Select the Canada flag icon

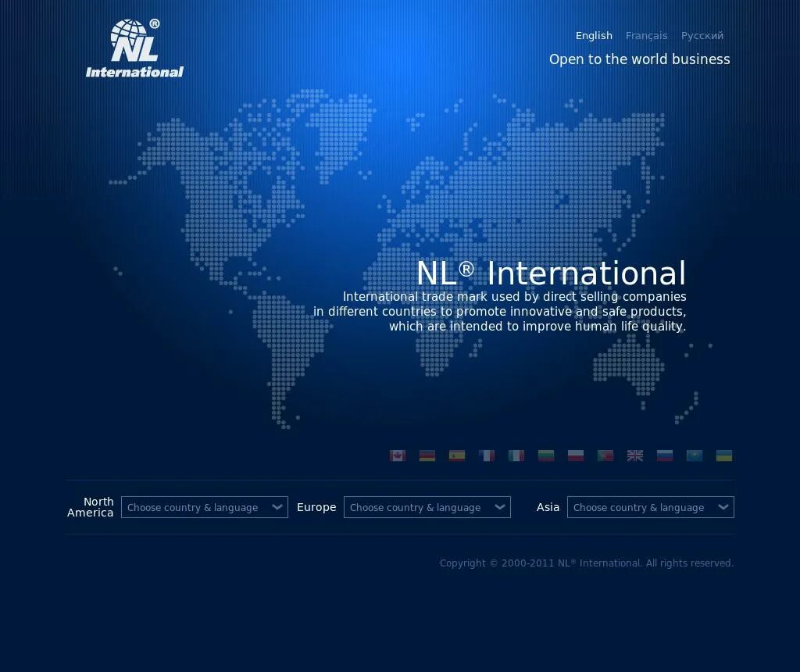[x=398, y=456]
